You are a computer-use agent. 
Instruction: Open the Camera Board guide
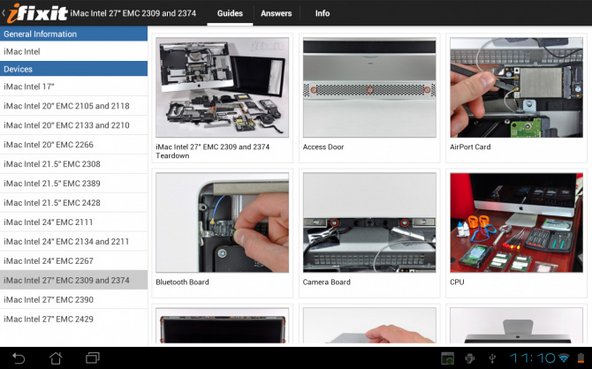(369, 233)
